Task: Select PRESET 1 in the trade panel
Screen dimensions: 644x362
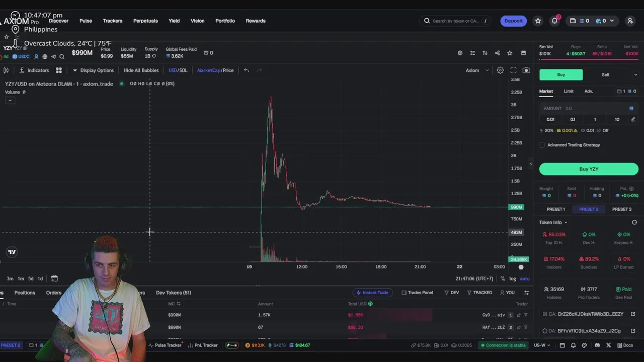Action: point(556,209)
